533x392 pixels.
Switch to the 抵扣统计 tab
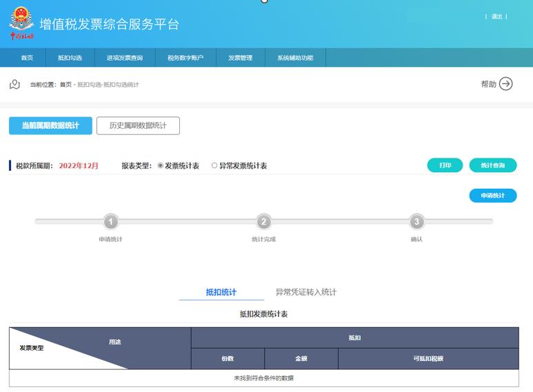[x=221, y=292]
